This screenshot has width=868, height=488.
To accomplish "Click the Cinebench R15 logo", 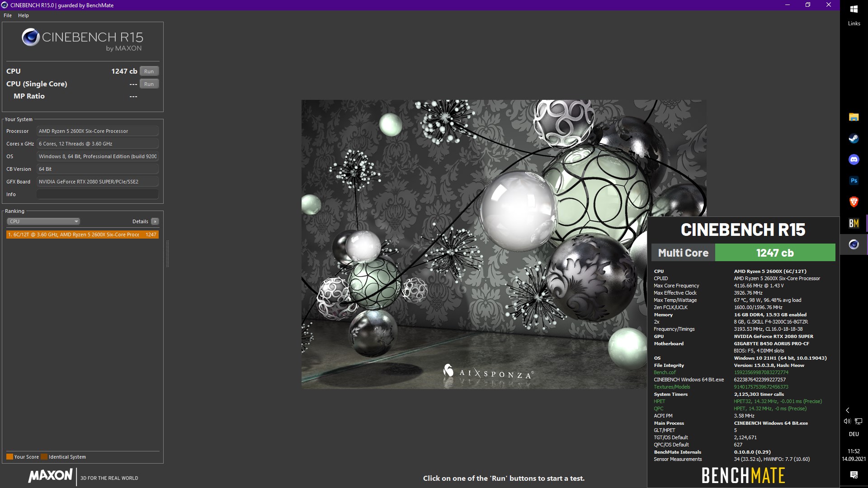I will pos(82,40).
